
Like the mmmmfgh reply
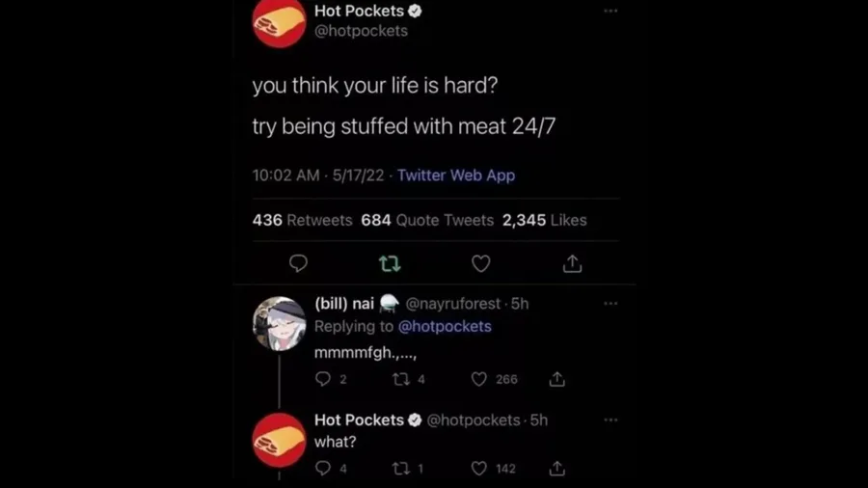[479, 379]
